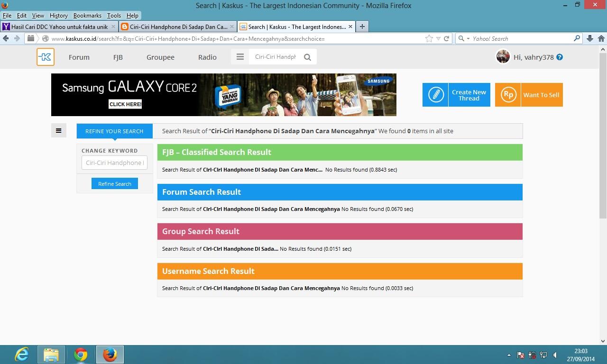Go back with the Firefox back arrow
The width and height of the screenshot is (607, 364).
click(x=6, y=38)
